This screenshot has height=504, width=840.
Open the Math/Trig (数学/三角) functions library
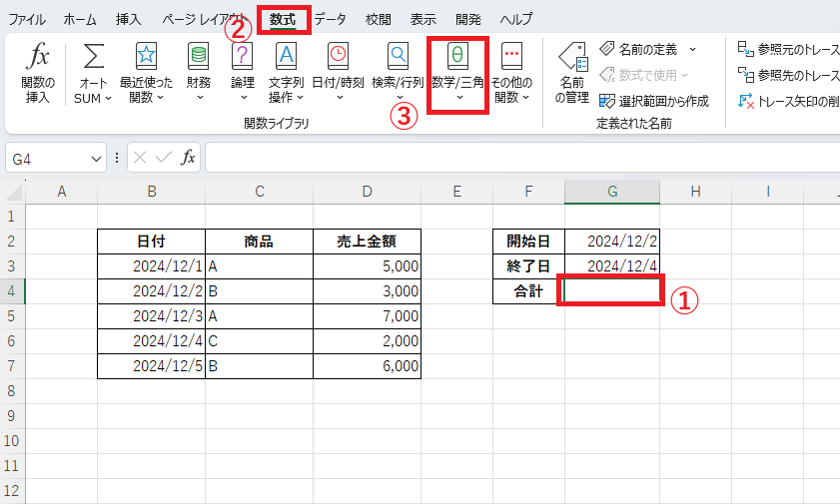tap(458, 73)
